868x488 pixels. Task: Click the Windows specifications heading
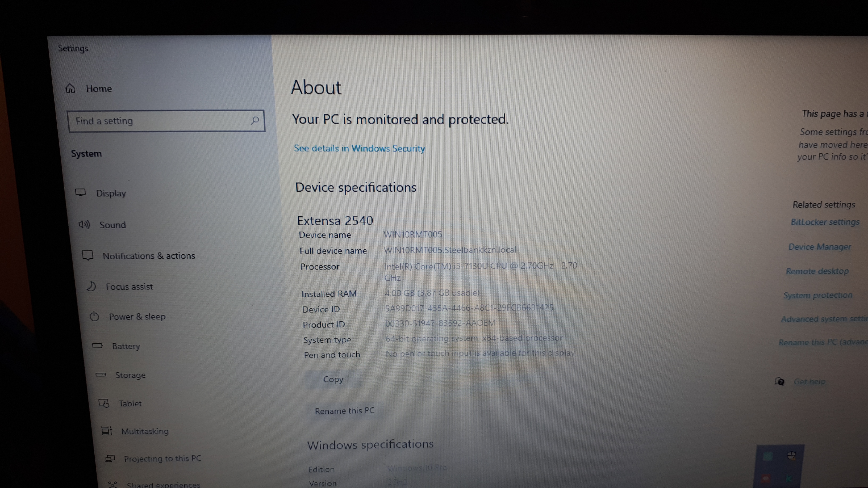pos(370,445)
